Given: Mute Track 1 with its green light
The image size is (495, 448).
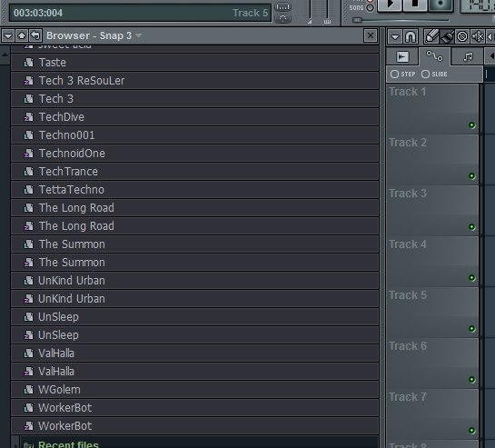Looking at the screenshot, I should pyautogui.click(x=472, y=125).
